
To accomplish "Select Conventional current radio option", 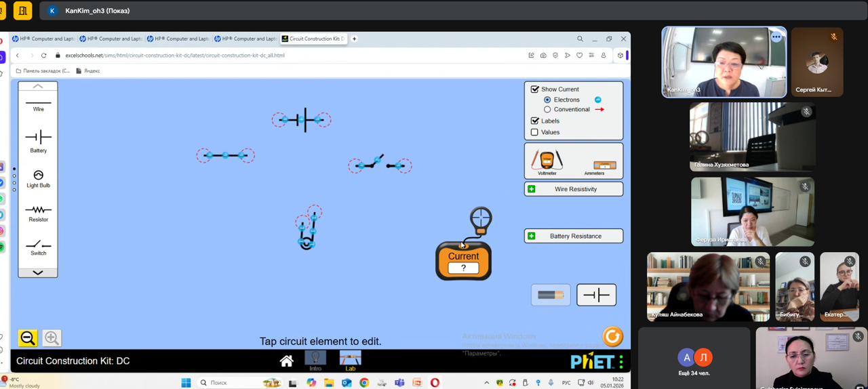I will (547, 109).
